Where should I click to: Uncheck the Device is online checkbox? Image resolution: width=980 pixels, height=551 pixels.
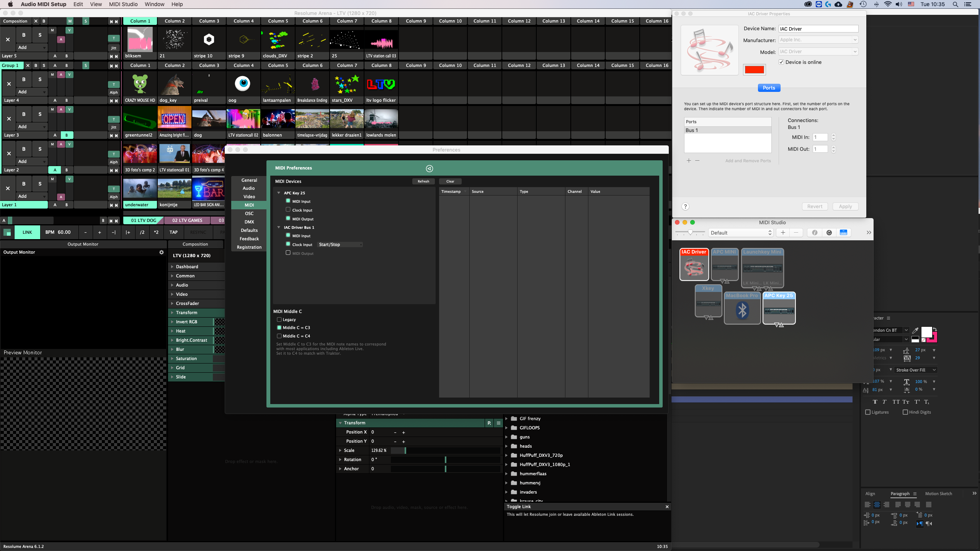(781, 62)
